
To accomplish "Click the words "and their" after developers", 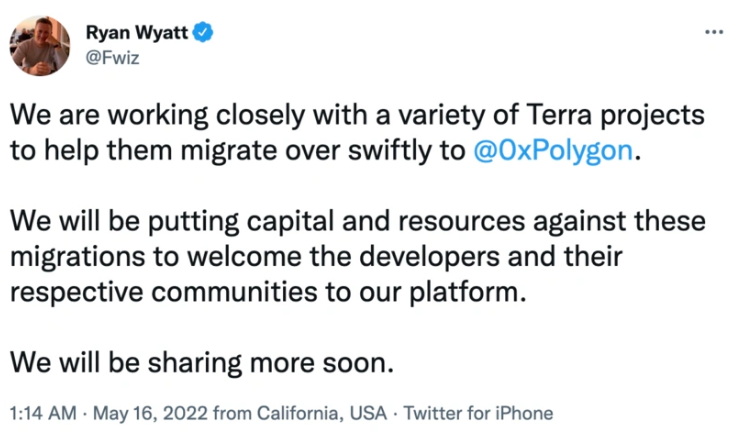I will coord(565,257).
